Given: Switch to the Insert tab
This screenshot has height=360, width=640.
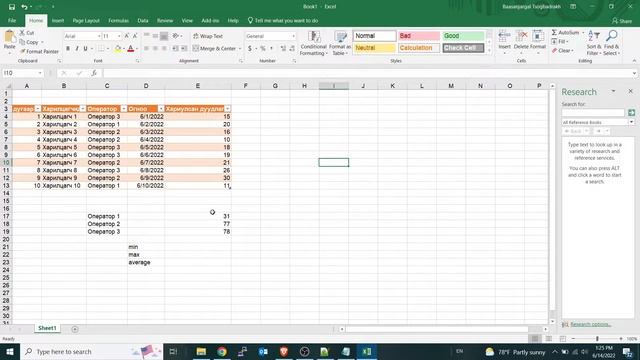Looking at the screenshot, I should (x=58, y=20).
